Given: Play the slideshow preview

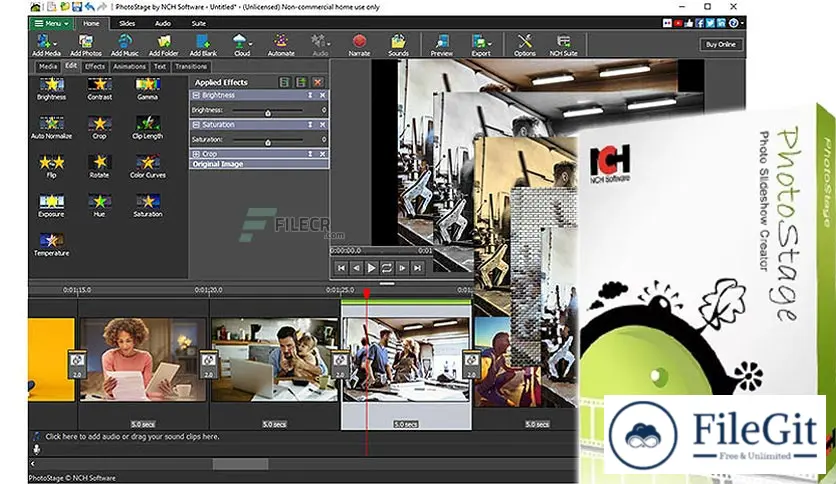Looking at the screenshot, I should [372, 268].
